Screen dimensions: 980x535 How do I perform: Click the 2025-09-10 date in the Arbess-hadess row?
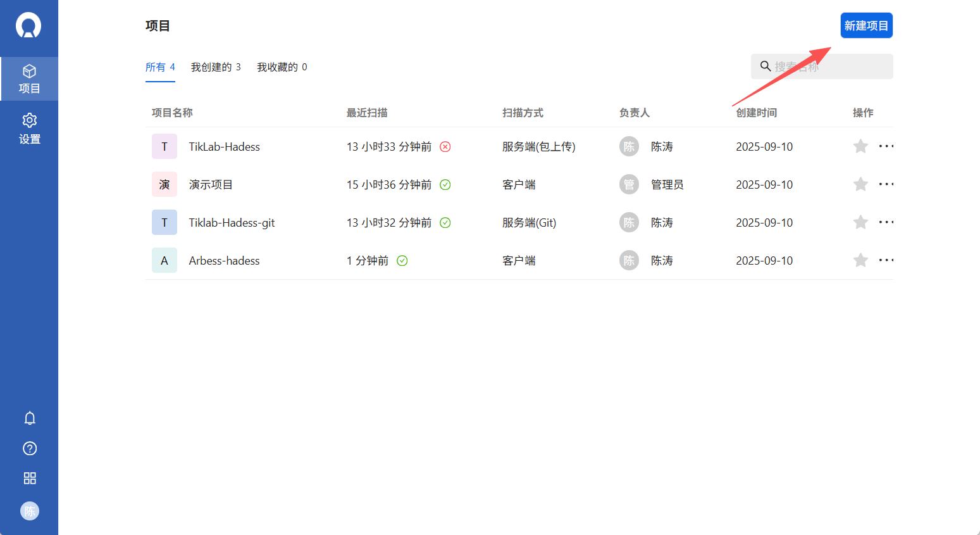pyautogui.click(x=764, y=261)
